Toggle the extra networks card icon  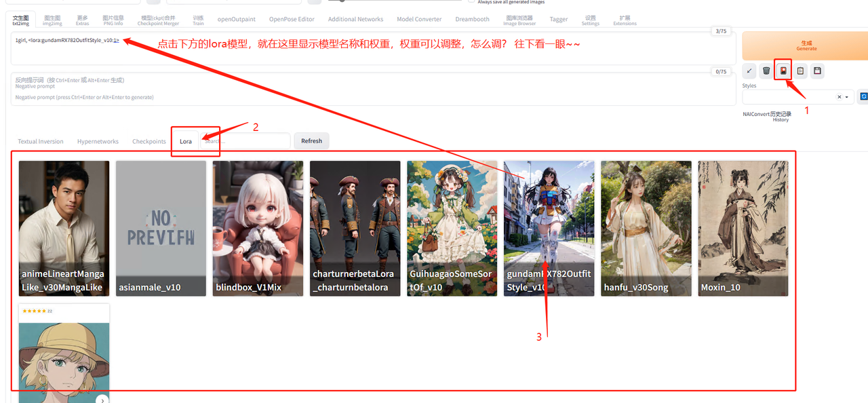pos(783,71)
